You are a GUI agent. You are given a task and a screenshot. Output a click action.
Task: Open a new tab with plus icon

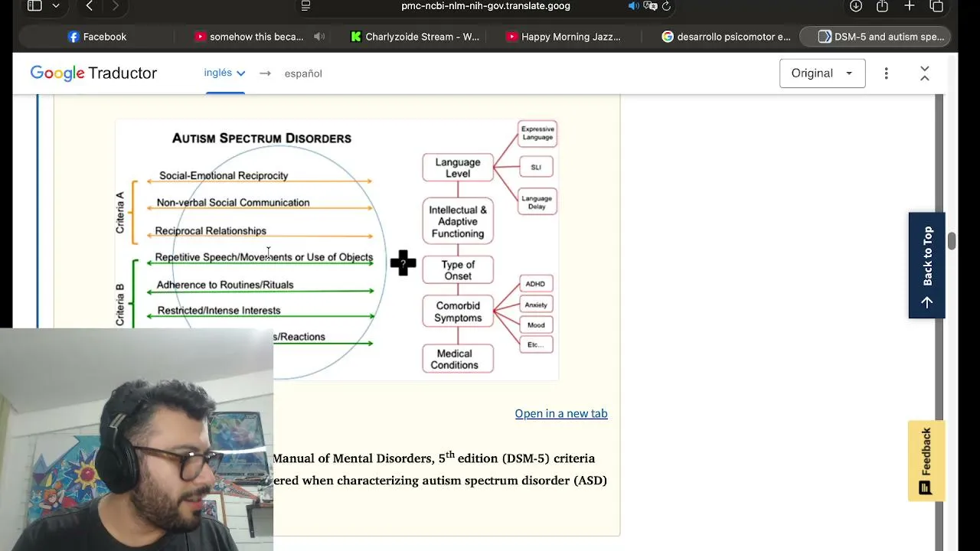pyautogui.click(x=910, y=6)
